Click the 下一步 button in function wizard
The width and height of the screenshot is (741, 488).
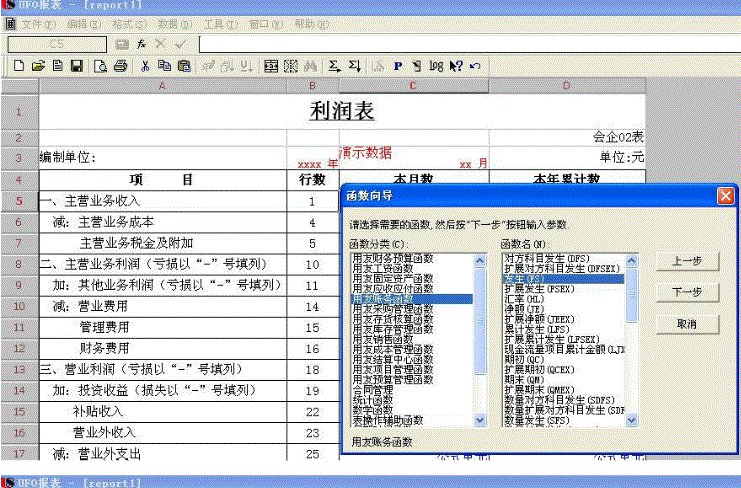[686, 292]
